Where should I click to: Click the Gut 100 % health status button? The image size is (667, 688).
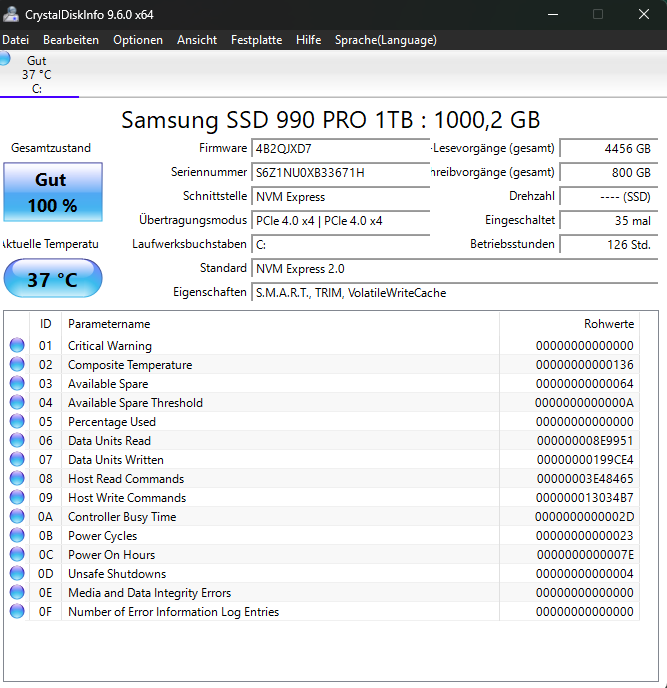point(53,192)
